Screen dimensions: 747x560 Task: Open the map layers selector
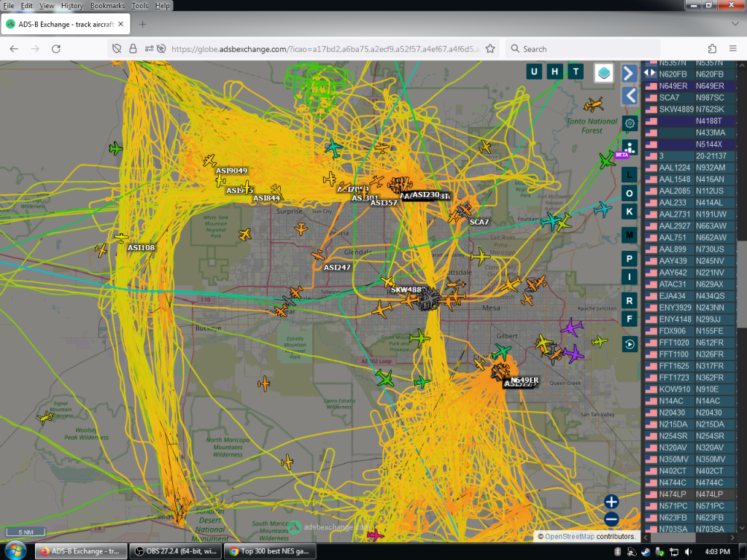[603, 73]
